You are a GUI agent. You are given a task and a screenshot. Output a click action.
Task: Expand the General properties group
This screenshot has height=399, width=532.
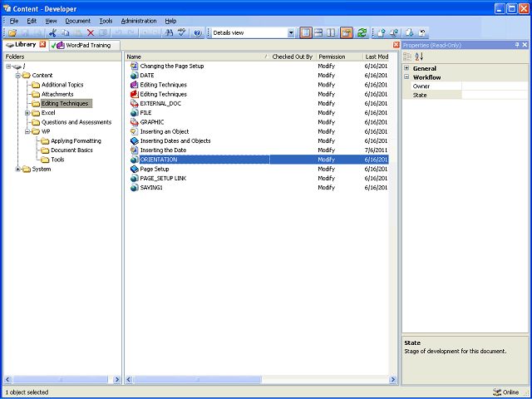click(406, 68)
